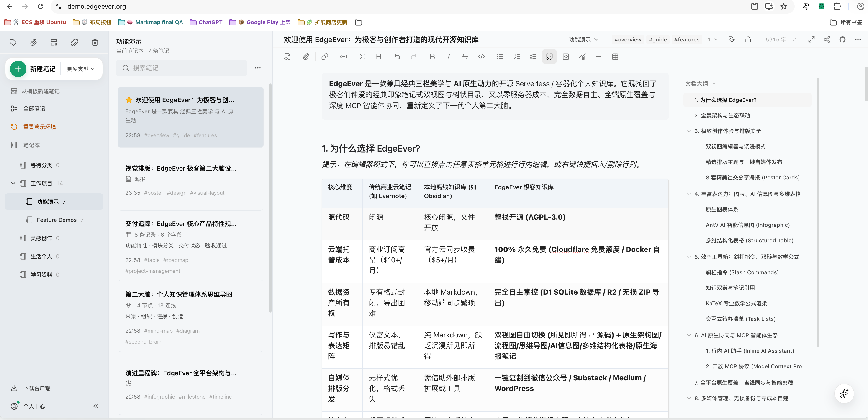Open GitHub repository icon

pos(842,39)
